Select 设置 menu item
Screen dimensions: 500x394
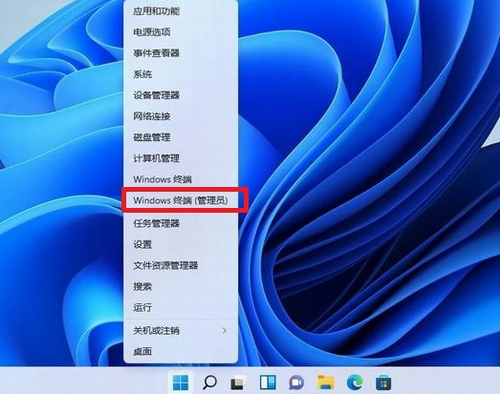(x=181, y=244)
